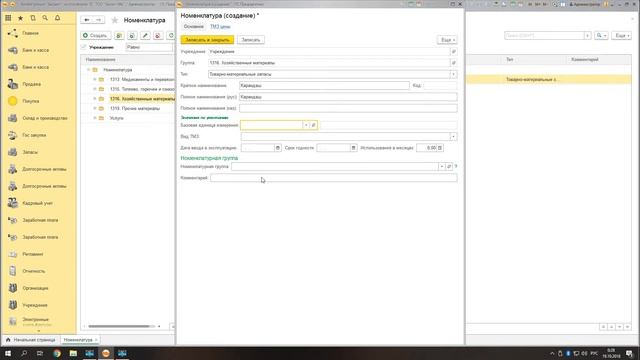Screen dimensions: 640x360
Task: Go back with the left arrow
Action: click(87, 20)
